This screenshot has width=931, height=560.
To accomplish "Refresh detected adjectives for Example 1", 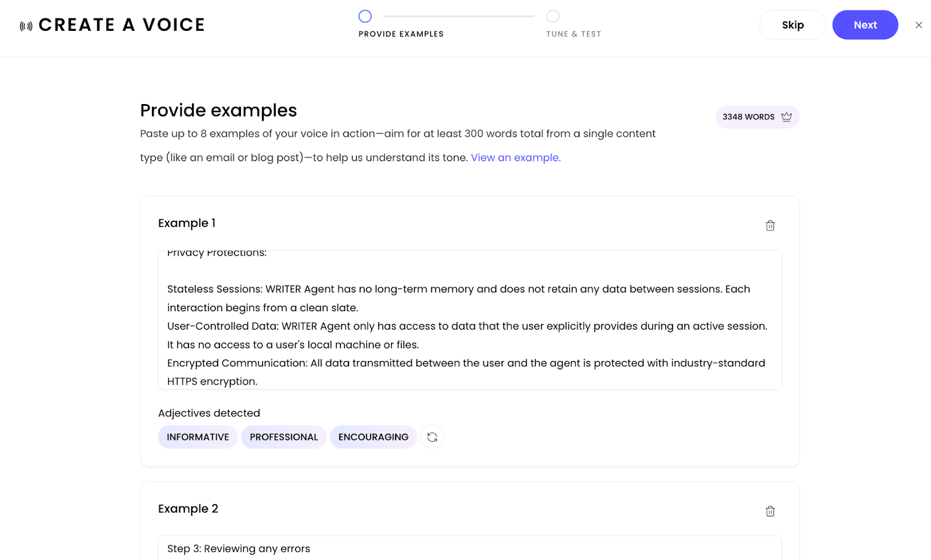I will tap(432, 437).
